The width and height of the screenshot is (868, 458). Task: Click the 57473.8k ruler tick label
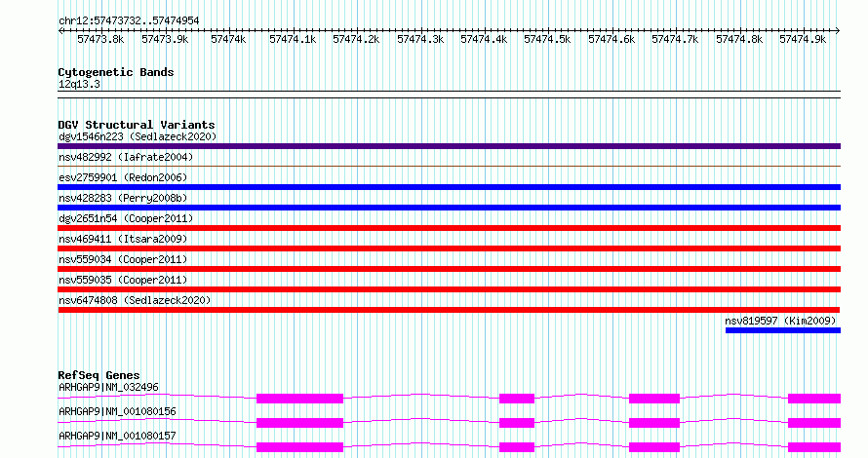click(x=100, y=40)
